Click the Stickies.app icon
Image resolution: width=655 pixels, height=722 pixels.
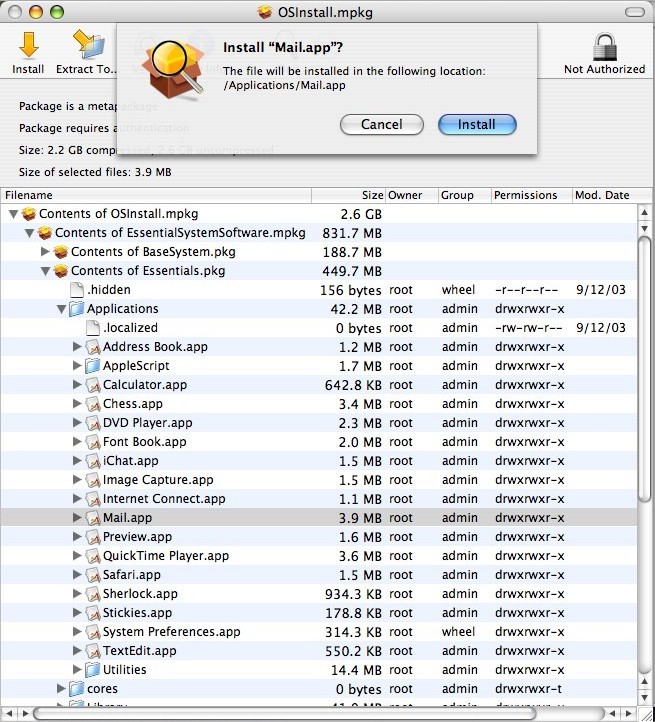[x=93, y=613]
